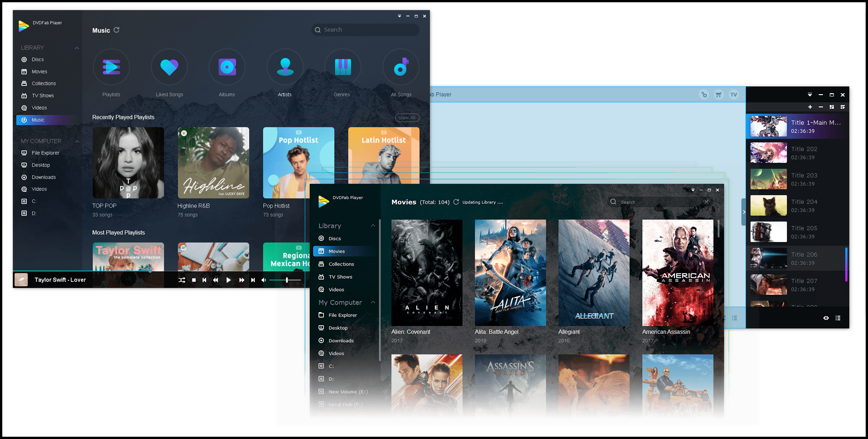The height and width of the screenshot is (439, 868).
Task: Play Title 204 in the playlist
Action: coord(797,206)
